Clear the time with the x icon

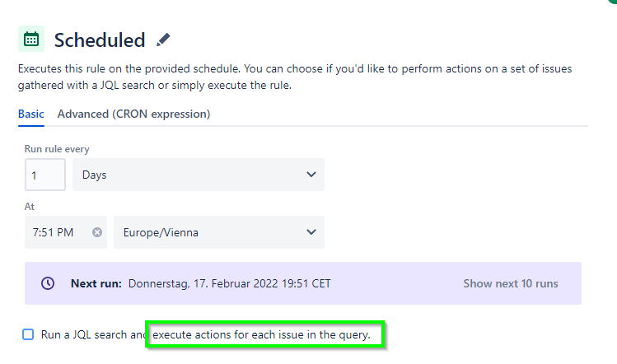[x=97, y=232]
